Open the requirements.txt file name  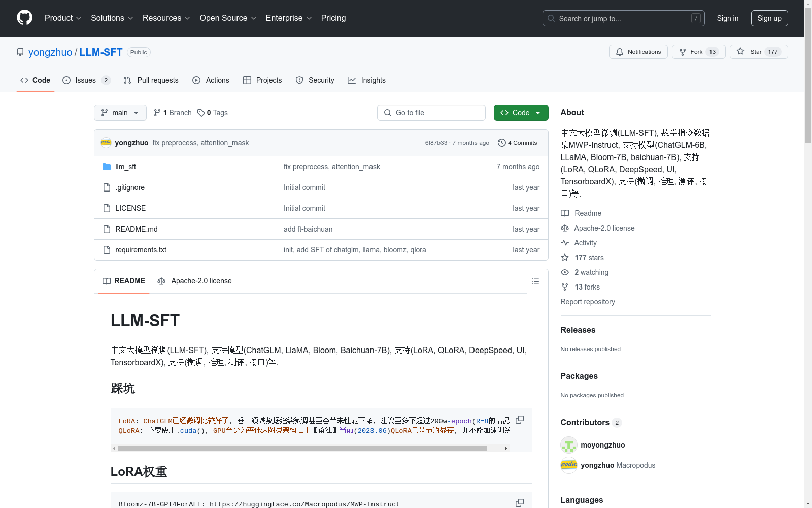[141, 250]
